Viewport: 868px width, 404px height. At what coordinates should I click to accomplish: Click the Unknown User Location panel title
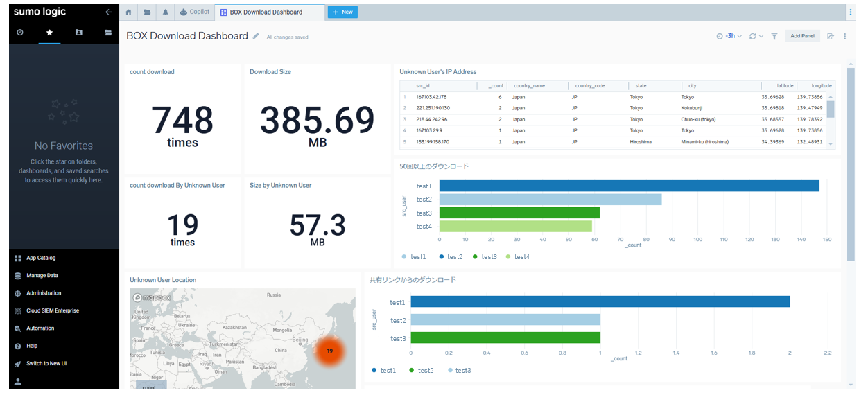[x=163, y=280]
